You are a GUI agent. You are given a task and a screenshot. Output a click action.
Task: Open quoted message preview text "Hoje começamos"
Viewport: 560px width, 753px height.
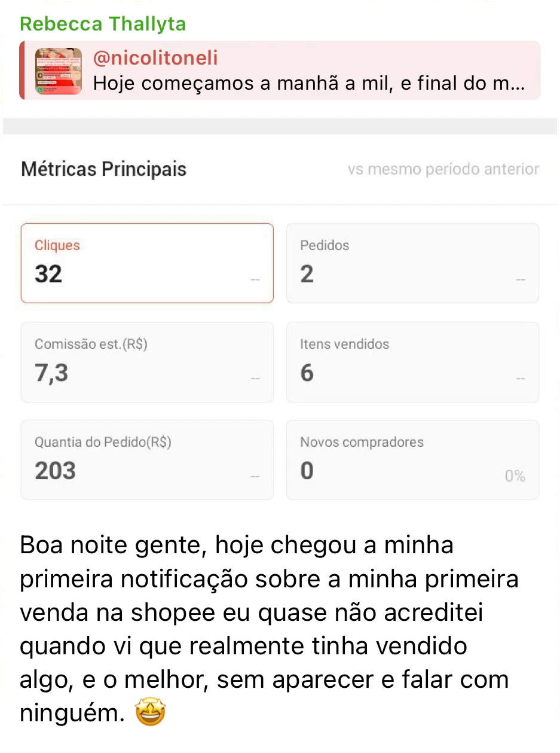[308, 83]
